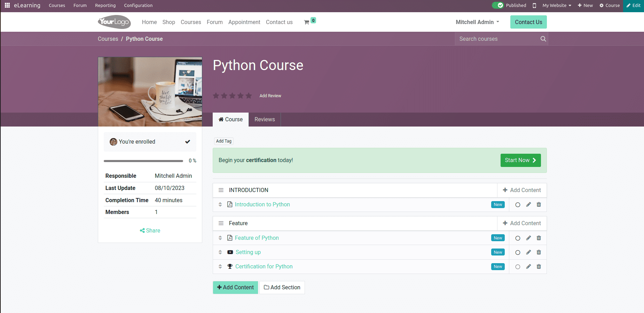Click the New badge on Setting up
Viewport: 644px width, 313px height.
coord(498,252)
